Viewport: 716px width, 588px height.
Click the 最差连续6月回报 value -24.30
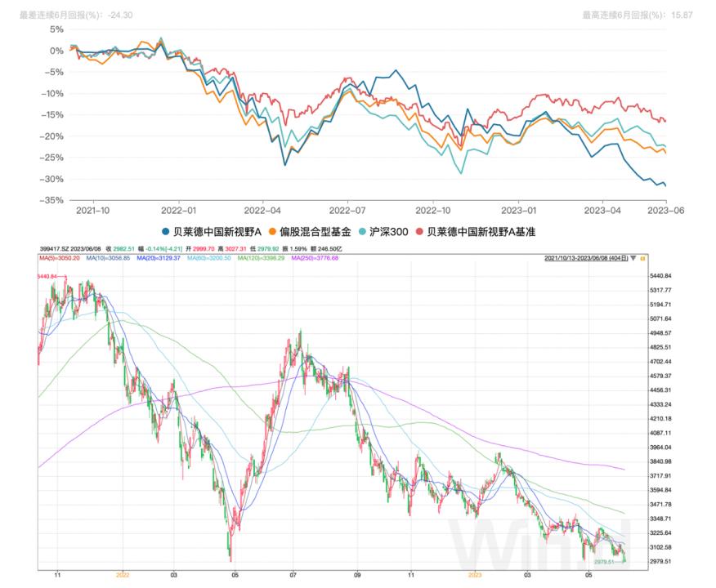coord(120,15)
